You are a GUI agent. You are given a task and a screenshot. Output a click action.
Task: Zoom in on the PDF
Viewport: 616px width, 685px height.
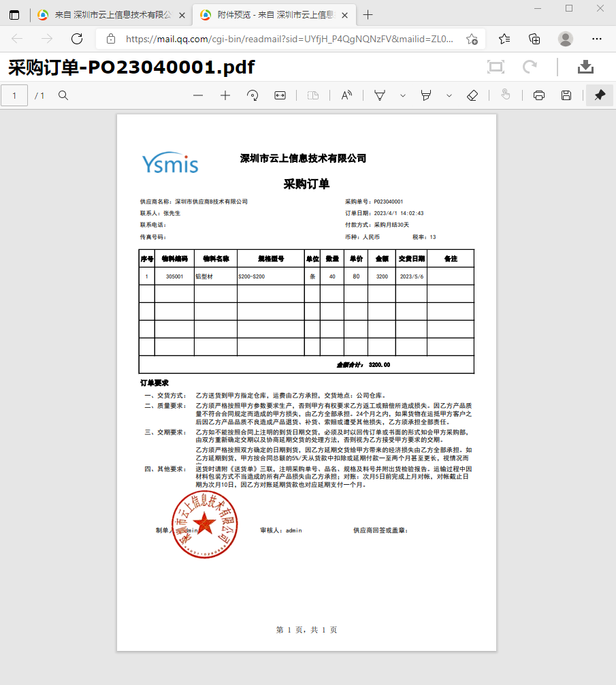[225, 95]
